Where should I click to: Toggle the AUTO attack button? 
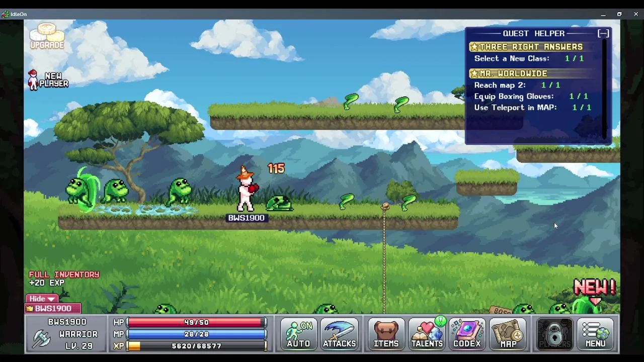tap(299, 334)
